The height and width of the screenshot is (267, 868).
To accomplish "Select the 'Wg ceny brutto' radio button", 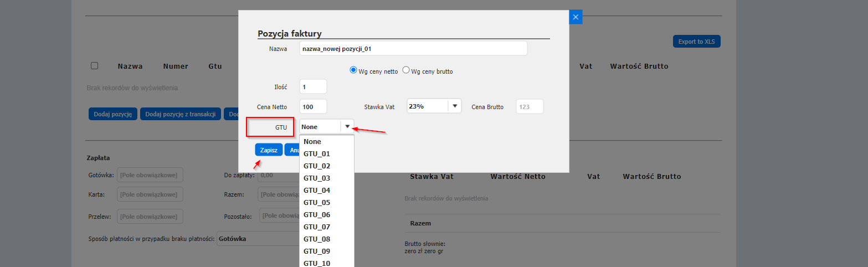I will tap(406, 70).
